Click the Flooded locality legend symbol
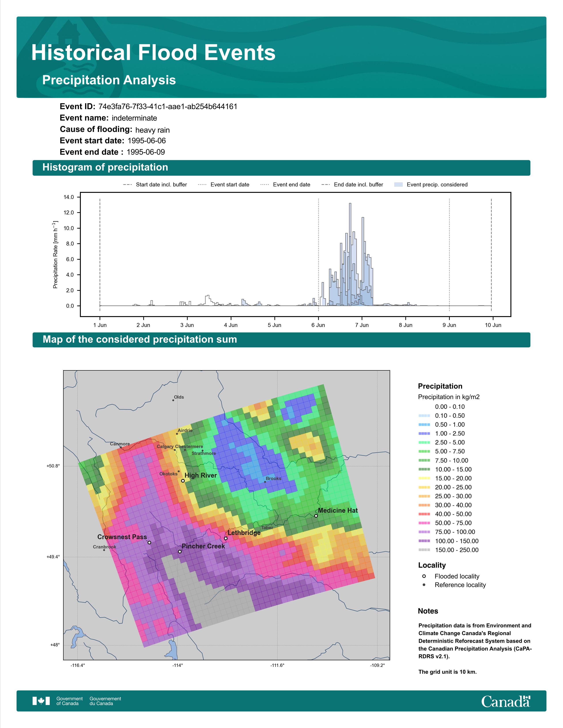Viewport: 563px width, 728px height. tap(424, 576)
